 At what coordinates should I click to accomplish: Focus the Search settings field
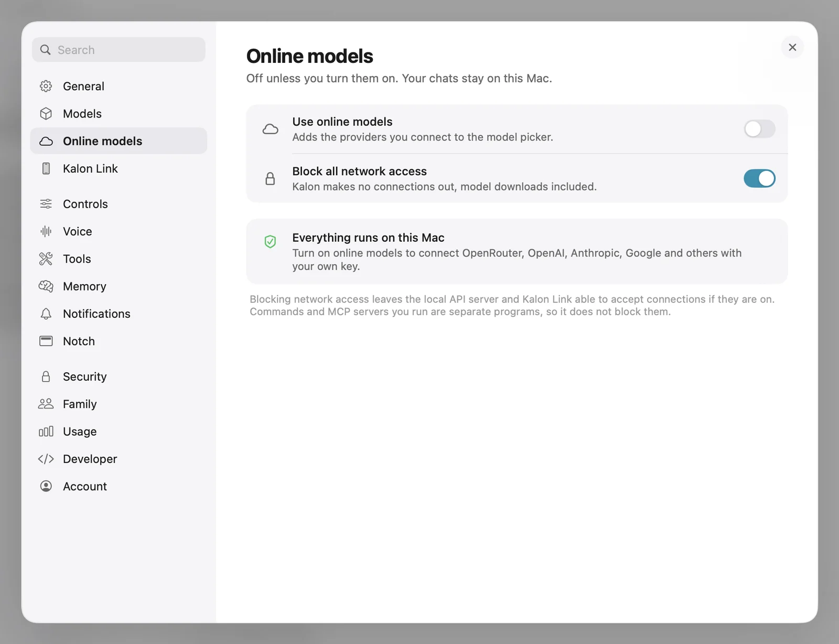(x=119, y=50)
